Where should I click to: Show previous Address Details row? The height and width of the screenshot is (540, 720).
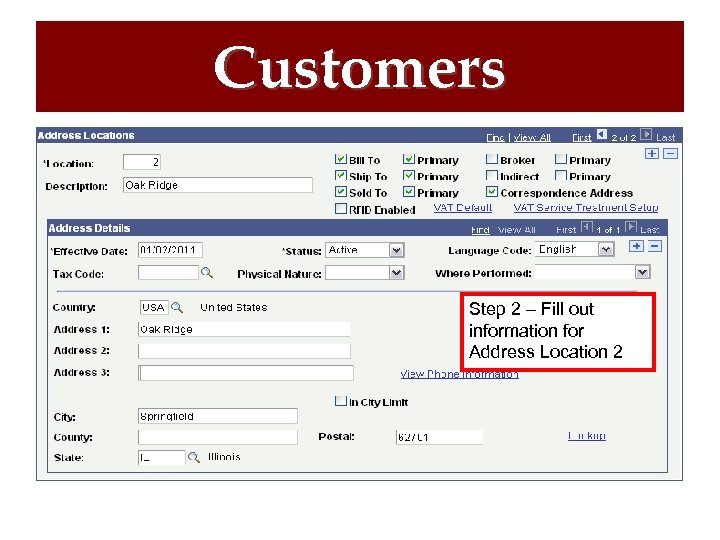587,227
